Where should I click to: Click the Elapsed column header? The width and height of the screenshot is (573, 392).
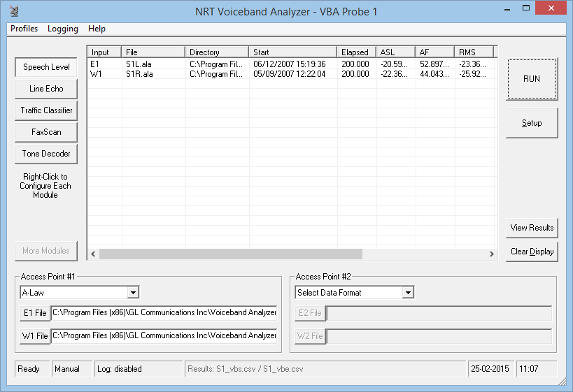click(357, 52)
